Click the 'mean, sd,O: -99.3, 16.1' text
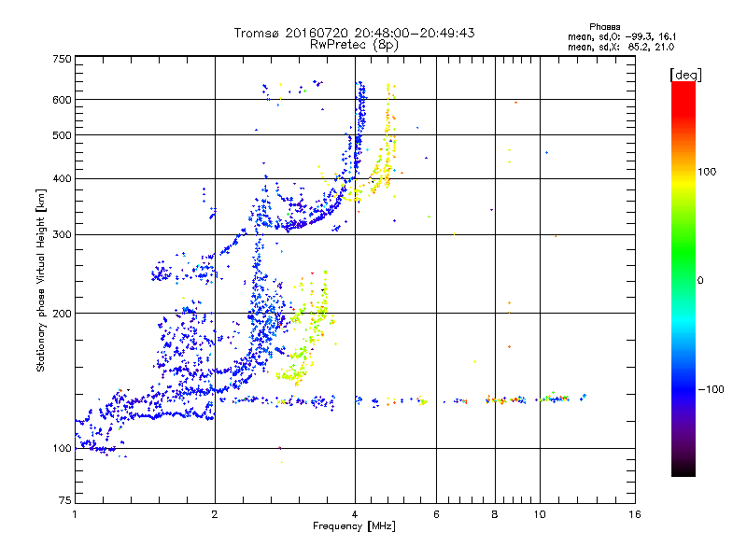Viewport: 747px width, 560px height. pos(622,36)
